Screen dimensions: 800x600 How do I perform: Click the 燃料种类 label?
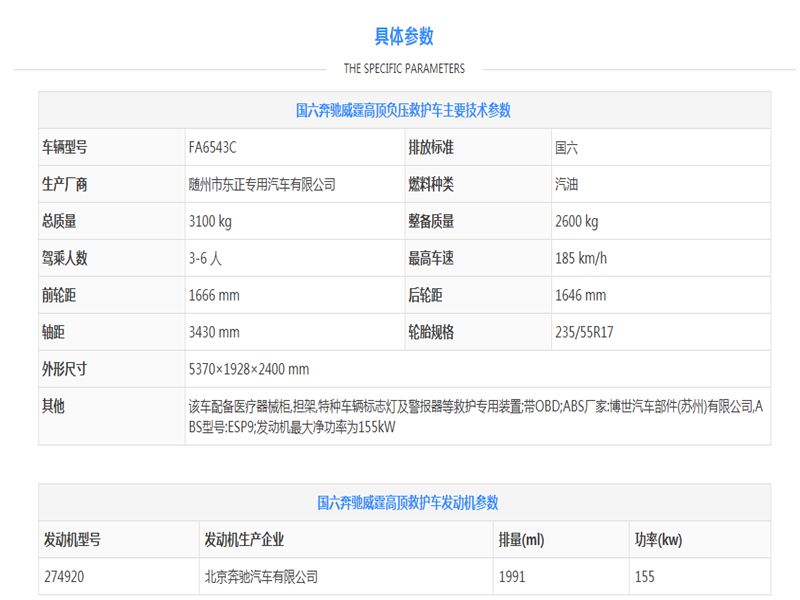pyautogui.click(x=431, y=184)
